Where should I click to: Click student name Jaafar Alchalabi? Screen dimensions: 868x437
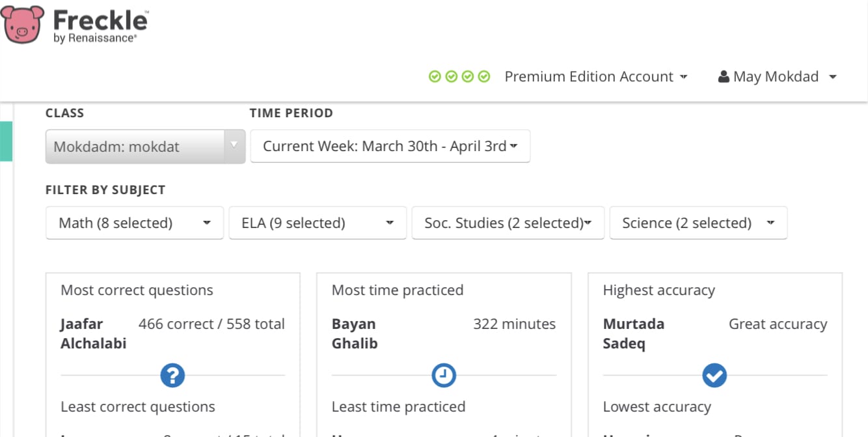[93, 333]
